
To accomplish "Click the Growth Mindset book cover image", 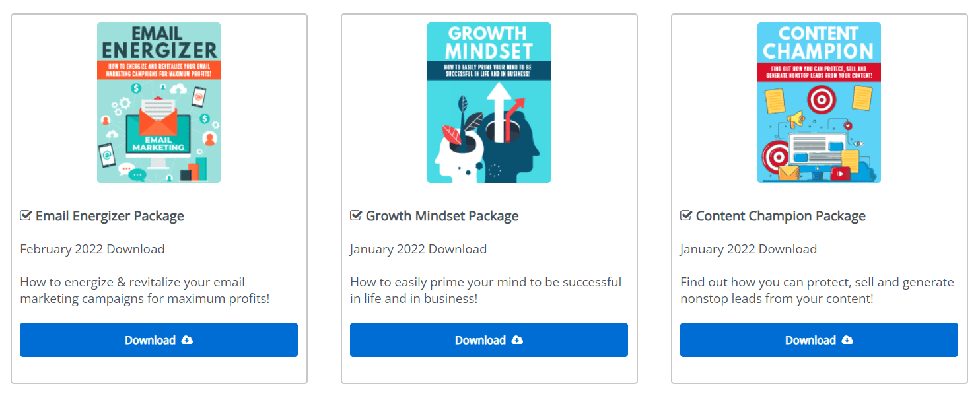I will click(489, 102).
